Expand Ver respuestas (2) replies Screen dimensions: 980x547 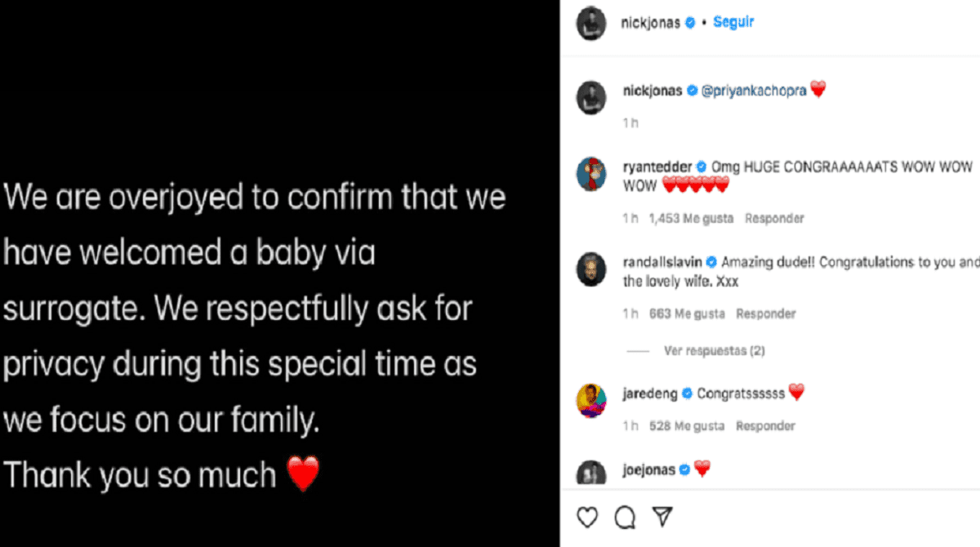pos(714,351)
